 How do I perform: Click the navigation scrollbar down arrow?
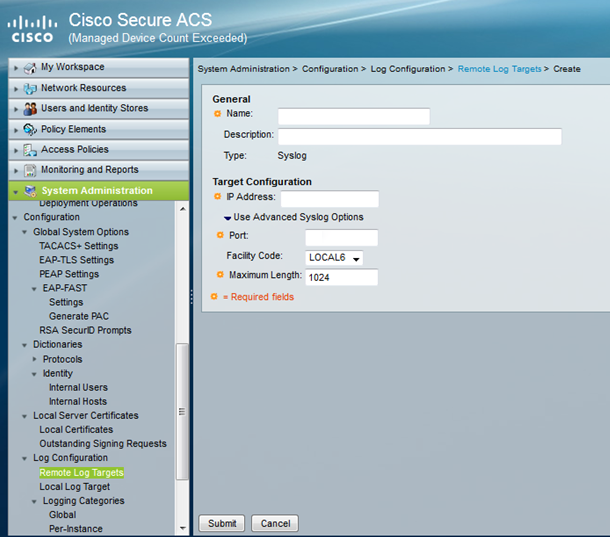click(182, 528)
